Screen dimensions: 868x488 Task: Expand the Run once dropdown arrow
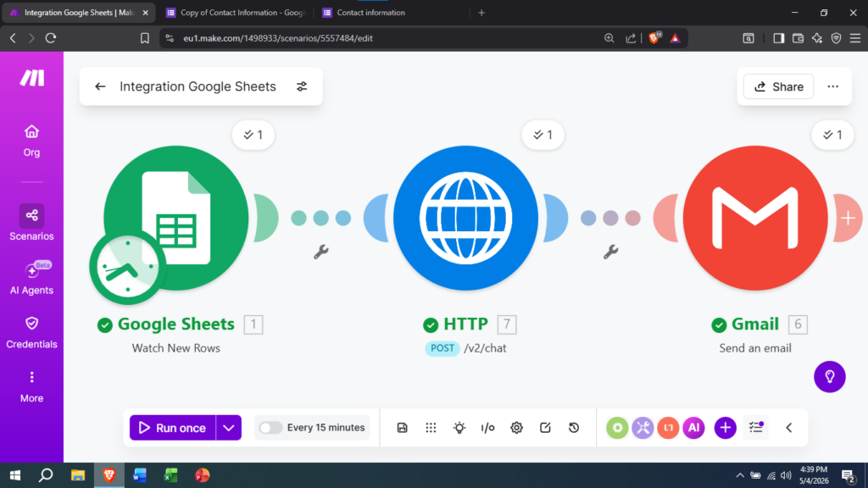tap(229, 428)
